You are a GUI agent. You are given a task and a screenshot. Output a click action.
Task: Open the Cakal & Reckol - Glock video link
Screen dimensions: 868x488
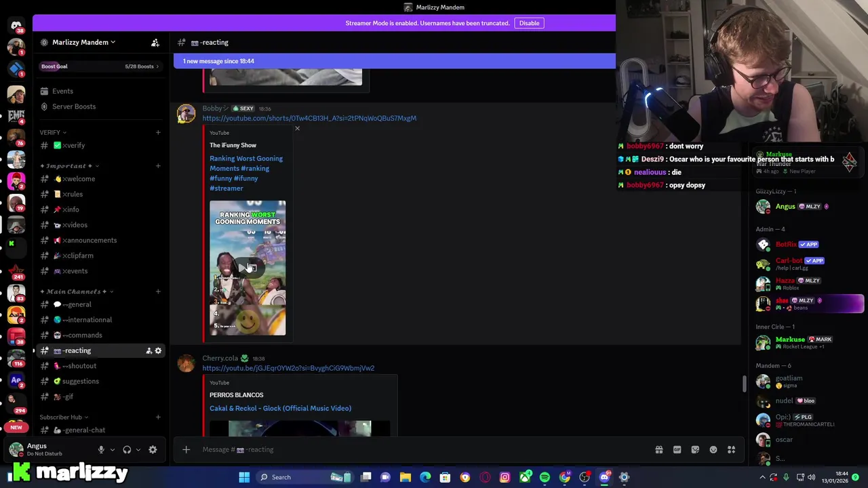pos(280,409)
